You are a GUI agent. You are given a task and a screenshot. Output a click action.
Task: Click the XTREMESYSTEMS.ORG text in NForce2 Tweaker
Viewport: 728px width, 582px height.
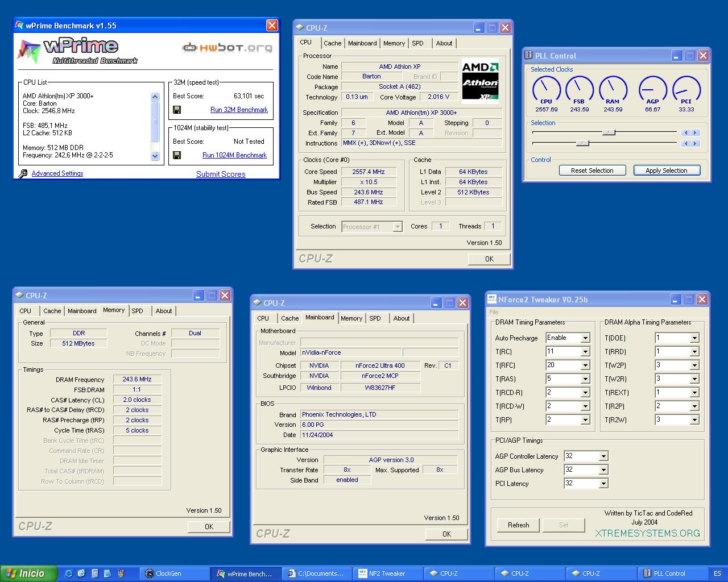(648, 533)
